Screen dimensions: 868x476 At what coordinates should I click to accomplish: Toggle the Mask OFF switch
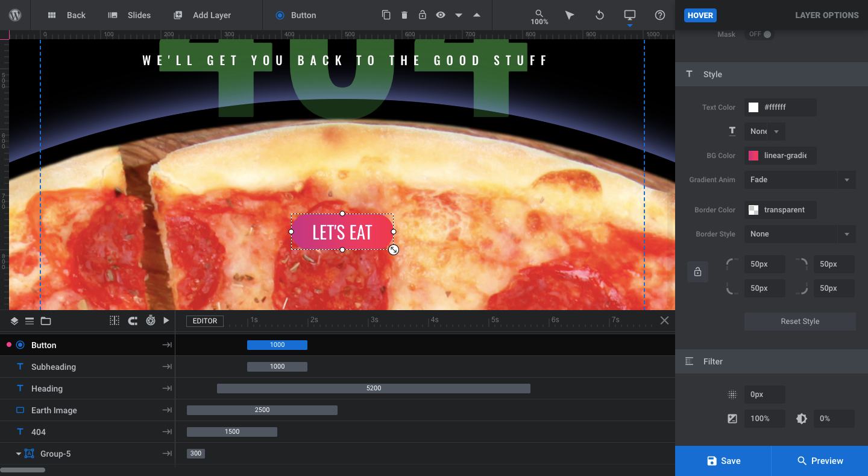[760, 34]
